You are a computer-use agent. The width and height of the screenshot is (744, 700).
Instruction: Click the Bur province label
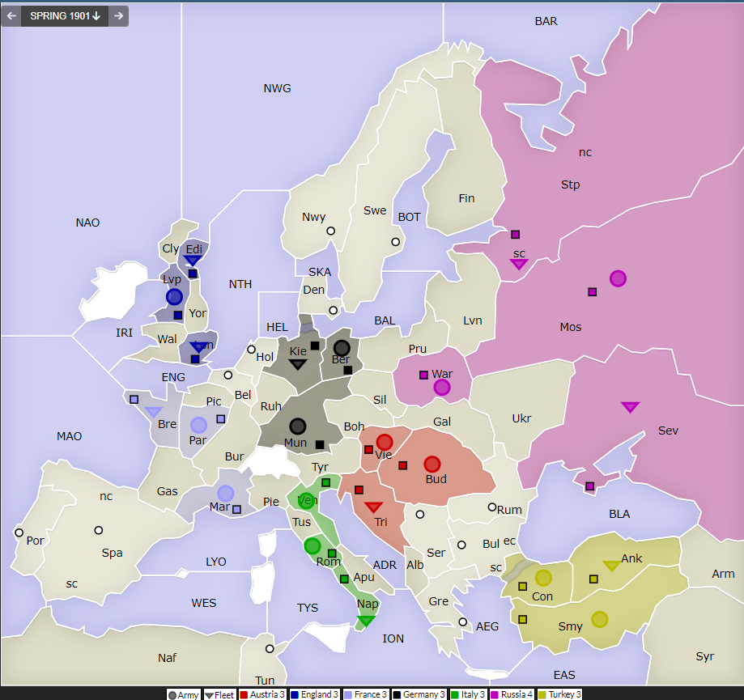(235, 456)
